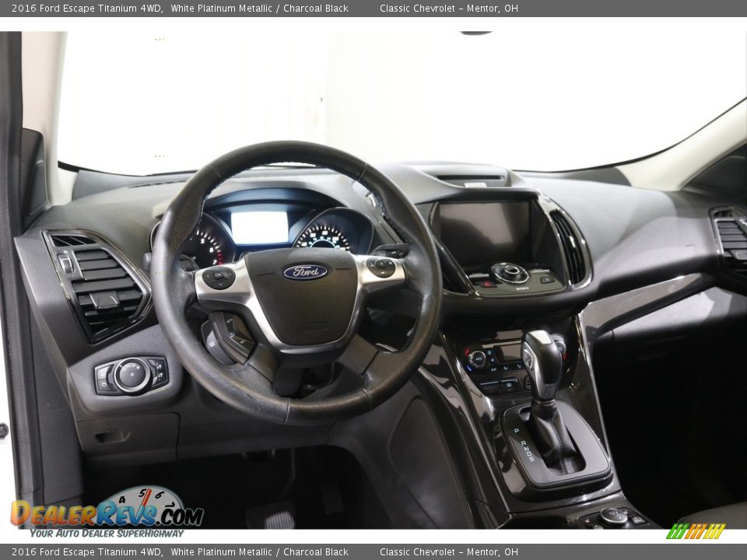Select the automatic gear shifter knob
The width and height of the screenshot is (747, 560).
tap(541, 358)
